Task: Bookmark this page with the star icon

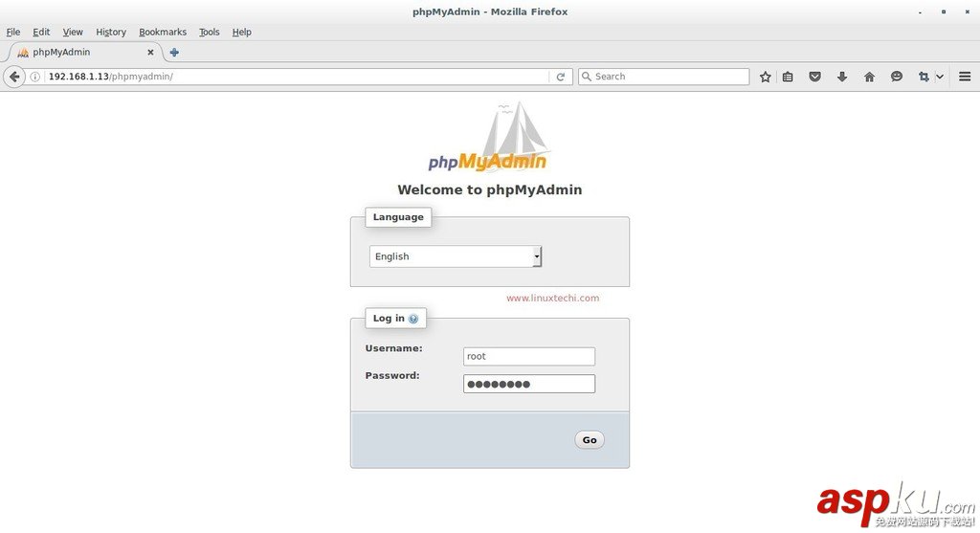Action: click(x=765, y=77)
